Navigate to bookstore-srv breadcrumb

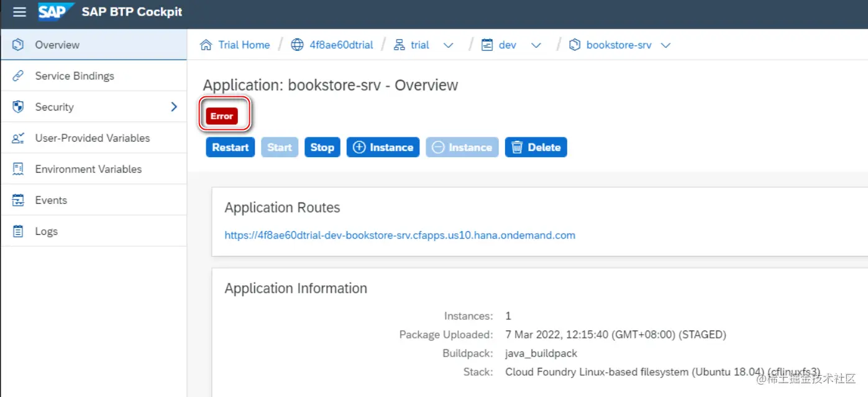point(619,45)
